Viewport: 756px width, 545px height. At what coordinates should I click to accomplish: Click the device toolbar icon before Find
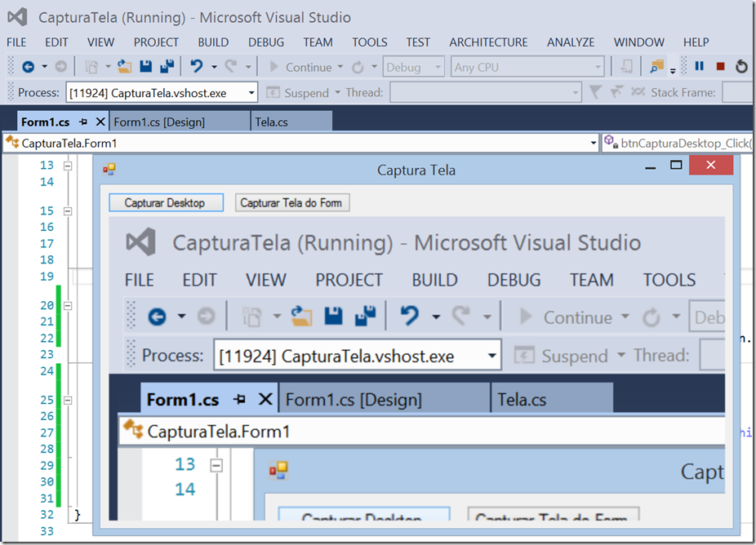click(626, 67)
